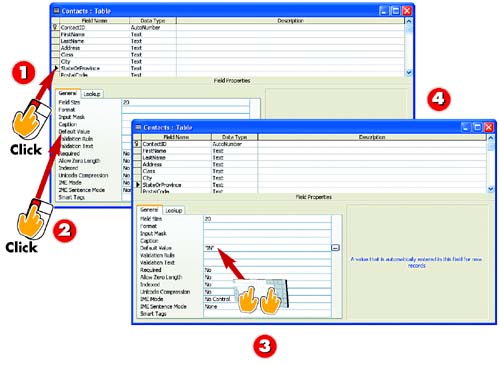Open the Lookup tab in back window
This screenshot has height=365, width=500.
[92, 94]
